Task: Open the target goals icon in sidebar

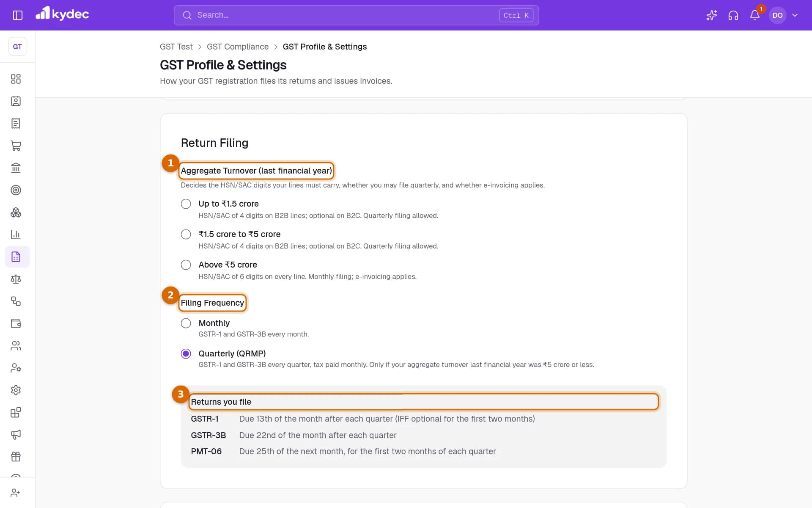Action: [16, 190]
